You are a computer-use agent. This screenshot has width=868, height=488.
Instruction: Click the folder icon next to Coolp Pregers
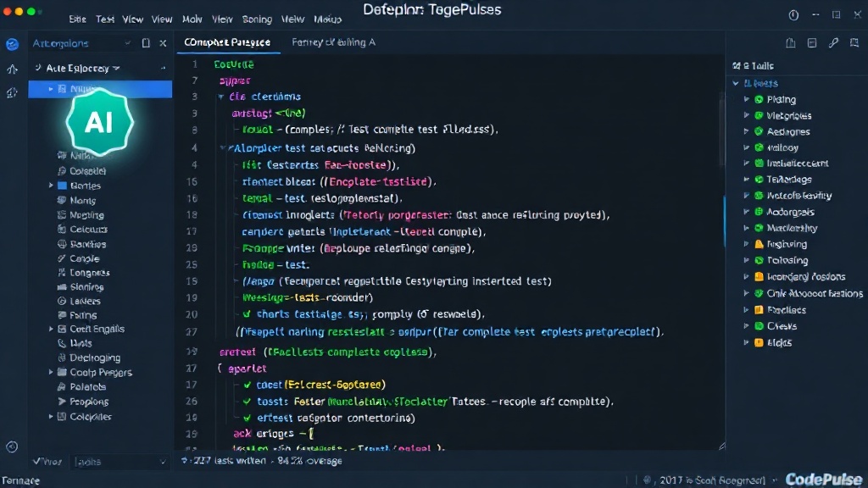[x=62, y=373]
